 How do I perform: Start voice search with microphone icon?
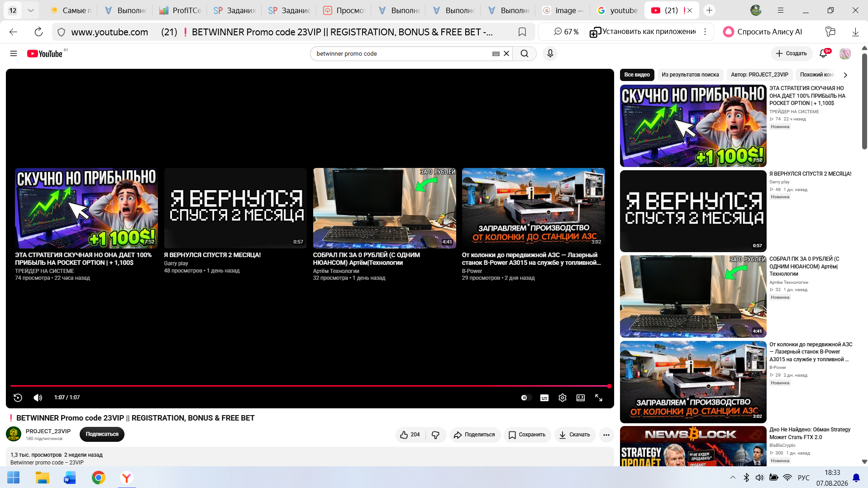pyautogui.click(x=550, y=53)
